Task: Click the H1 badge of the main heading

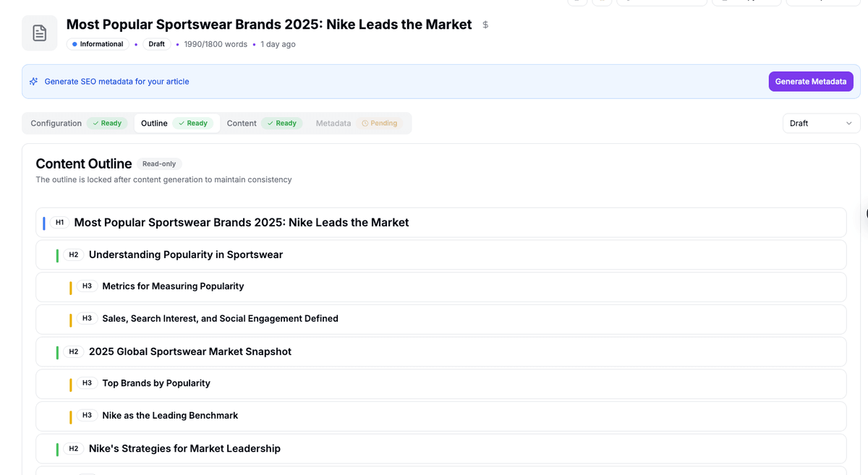Action: click(60, 223)
